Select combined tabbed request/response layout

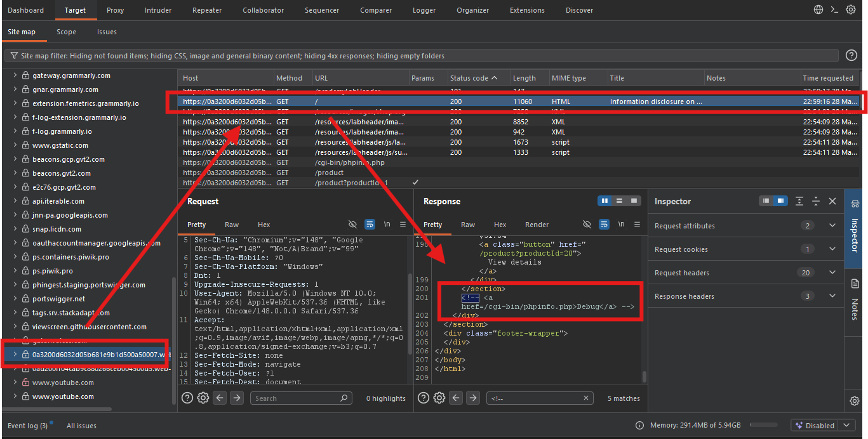tap(634, 201)
